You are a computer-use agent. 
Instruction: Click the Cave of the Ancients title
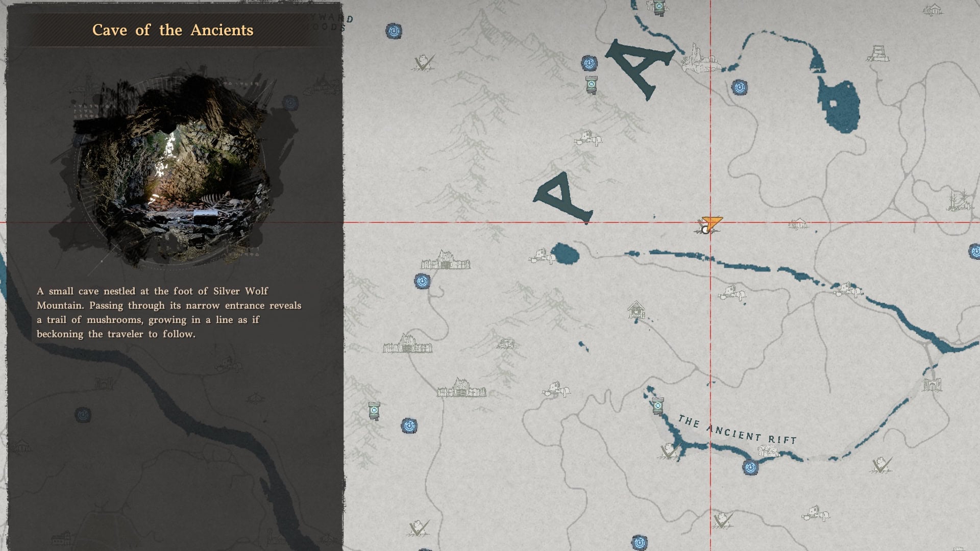coord(173,30)
